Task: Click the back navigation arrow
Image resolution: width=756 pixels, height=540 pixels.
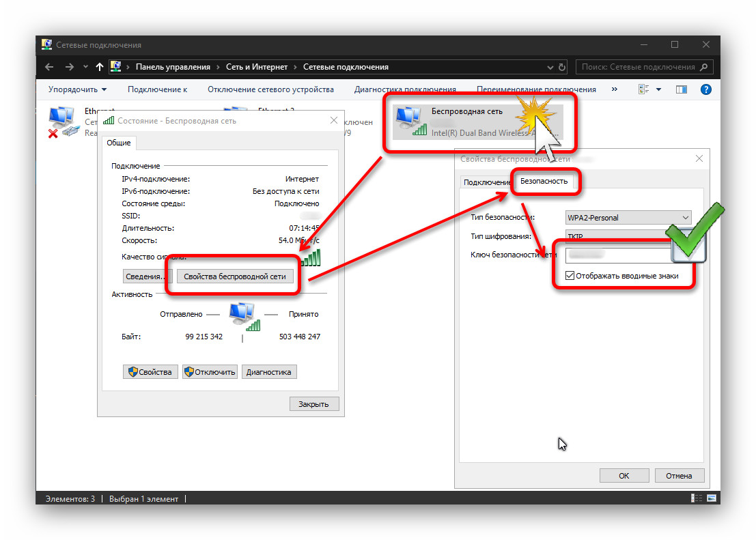Action: tap(49, 67)
